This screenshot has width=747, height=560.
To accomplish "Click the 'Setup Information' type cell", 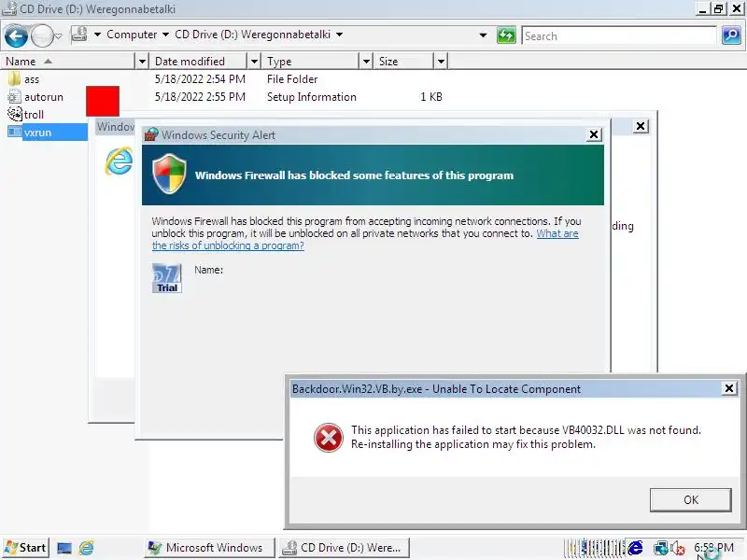I will pos(312,97).
